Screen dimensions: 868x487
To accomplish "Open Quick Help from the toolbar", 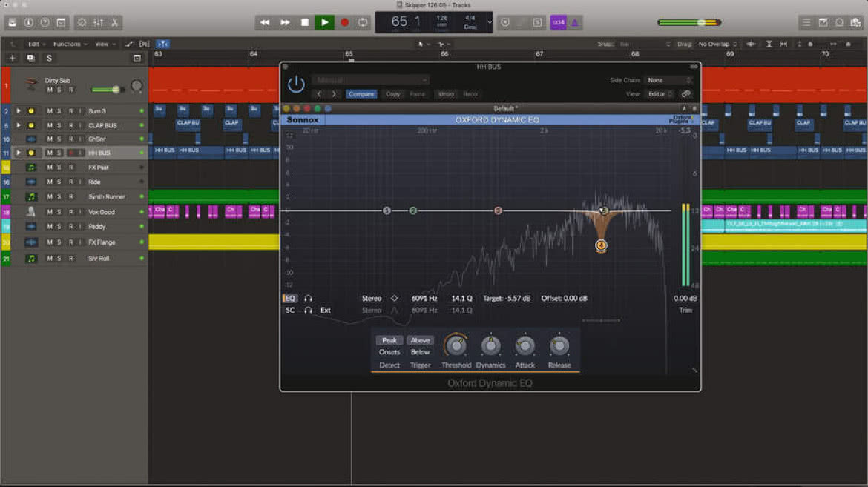I will pyautogui.click(x=45, y=23).
